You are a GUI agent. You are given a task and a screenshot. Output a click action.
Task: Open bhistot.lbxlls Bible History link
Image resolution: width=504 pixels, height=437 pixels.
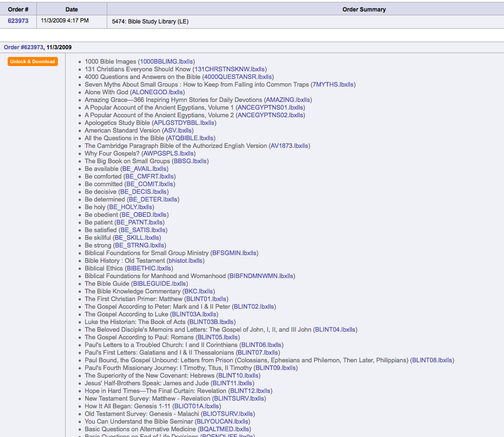pyautogui.click(x=185, y=261)
